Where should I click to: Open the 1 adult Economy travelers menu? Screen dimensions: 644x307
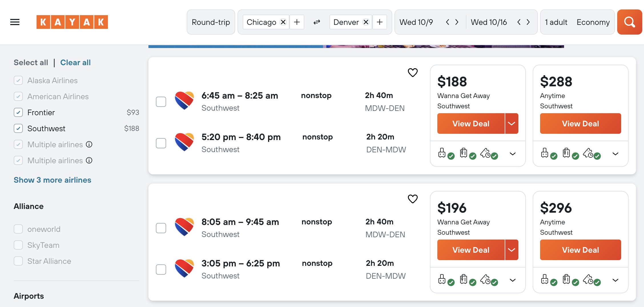(x=577, y=22)
